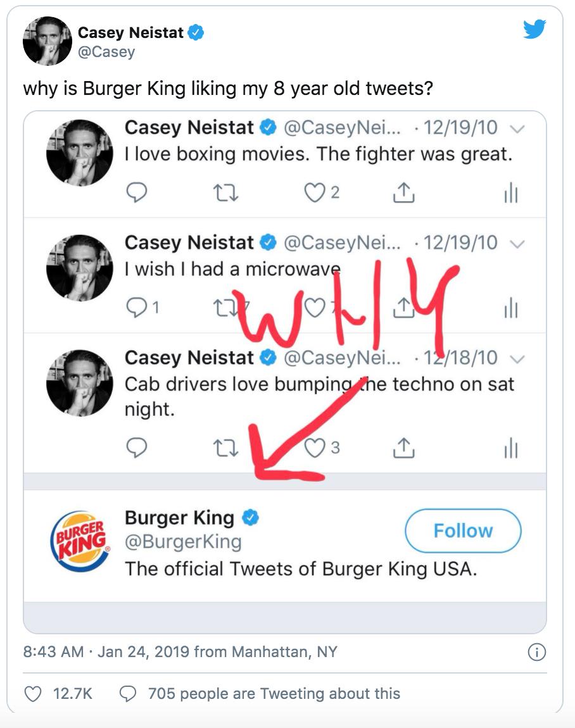View analytics for boxing movies tweet
Screen dimensions: 575x728
[510, 194]
